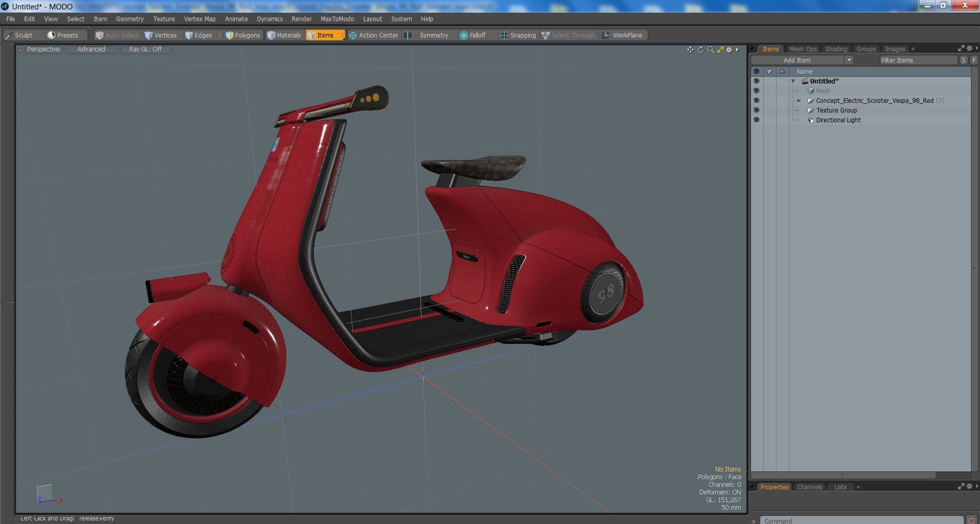
Task: Click the viewport pan icon
Action: click(x=690, y=49)
